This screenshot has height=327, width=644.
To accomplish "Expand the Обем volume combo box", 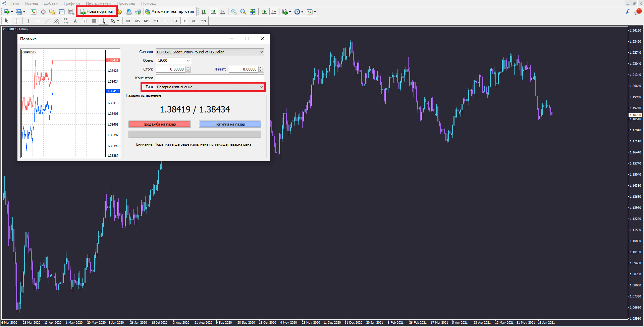I will click(188, 60).
